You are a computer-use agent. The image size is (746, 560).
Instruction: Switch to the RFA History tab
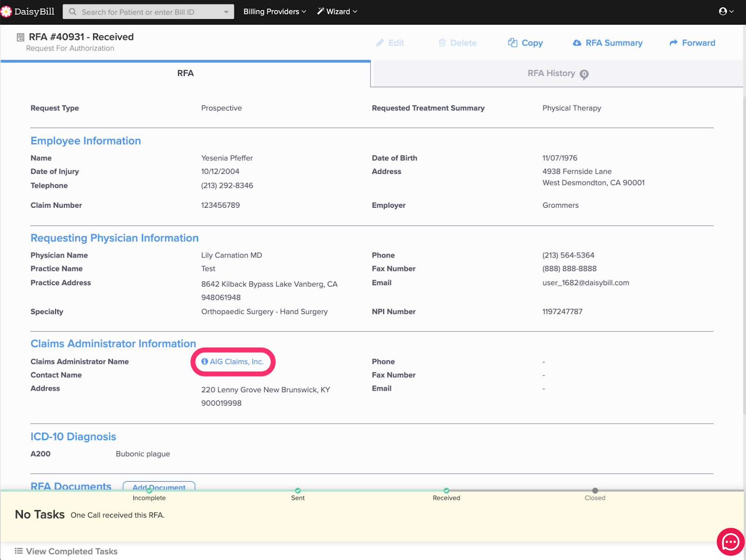click(x=551, y=74)
